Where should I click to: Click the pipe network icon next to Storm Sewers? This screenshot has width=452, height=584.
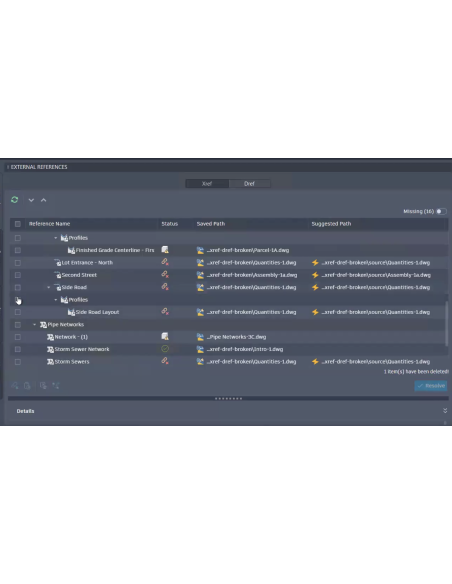(x=50, y=362)
